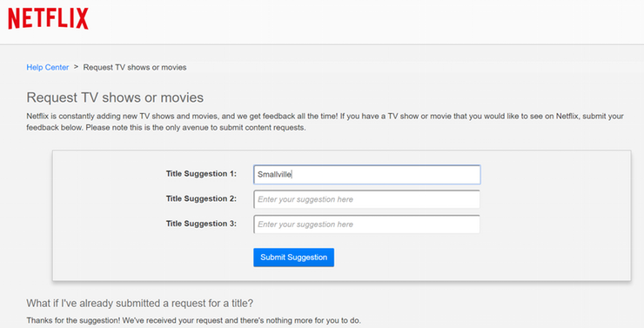The image size is (644, 328).
Task: Click the Request TV shows or movies heading
Action: tap(115, 97)
